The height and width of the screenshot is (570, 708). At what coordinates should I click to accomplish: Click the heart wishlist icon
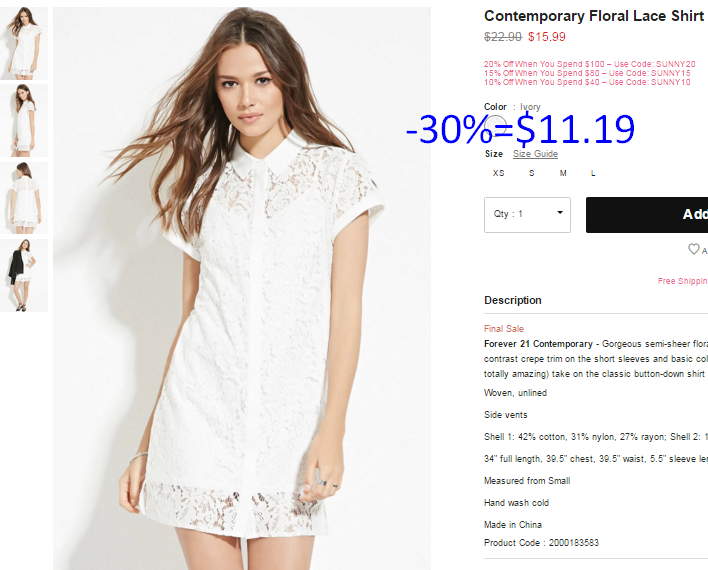(x=694, y=249)
